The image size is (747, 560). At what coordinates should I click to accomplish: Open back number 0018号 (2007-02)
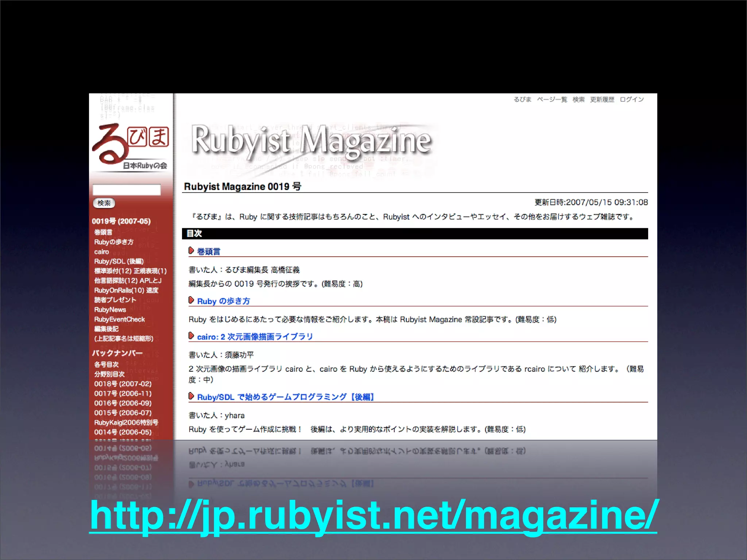pyautogui.click(x=123, y=384)
